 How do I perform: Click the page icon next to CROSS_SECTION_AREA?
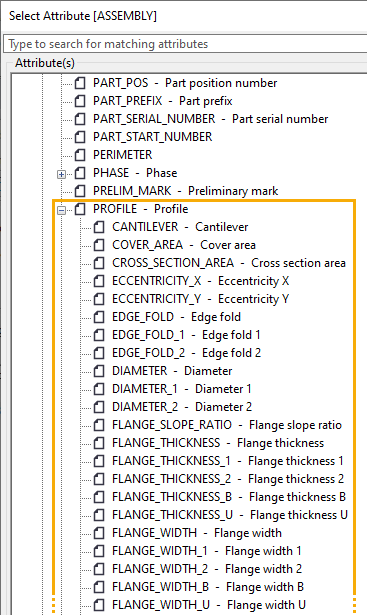click(x=99, y=263)
